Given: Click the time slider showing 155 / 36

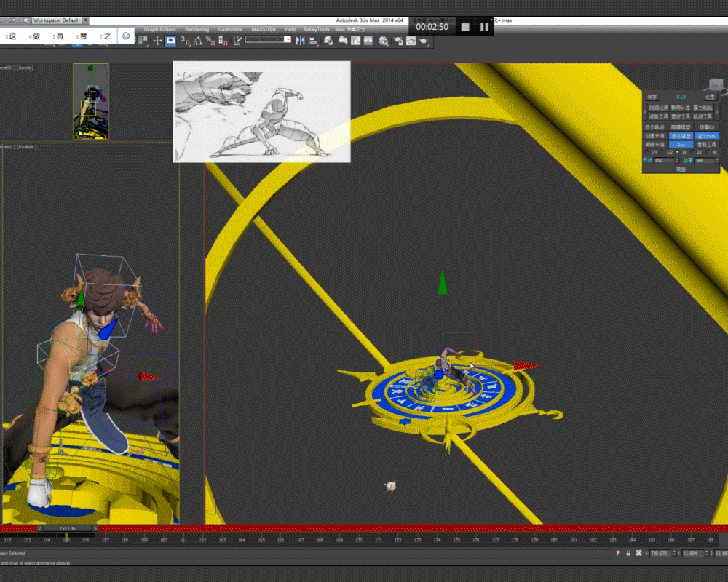Looking at the screenshot, I should coord(67,529).
